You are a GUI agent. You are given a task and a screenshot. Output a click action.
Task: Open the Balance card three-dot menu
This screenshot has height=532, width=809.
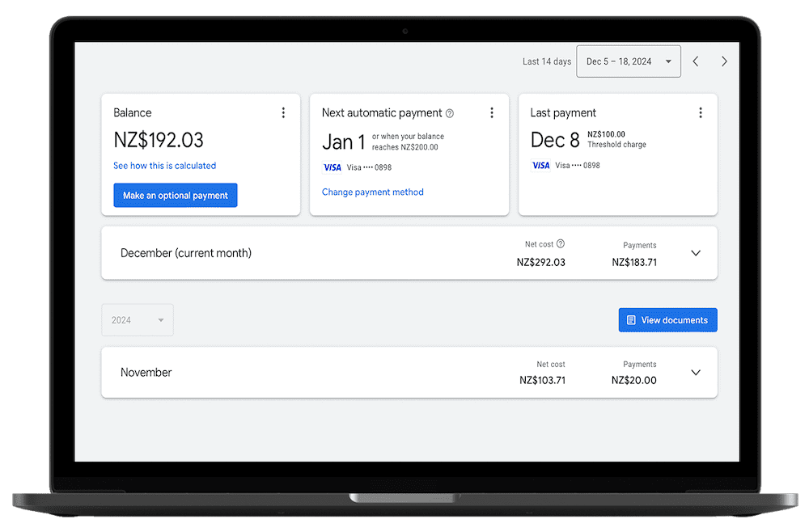[x=283, y=113]
